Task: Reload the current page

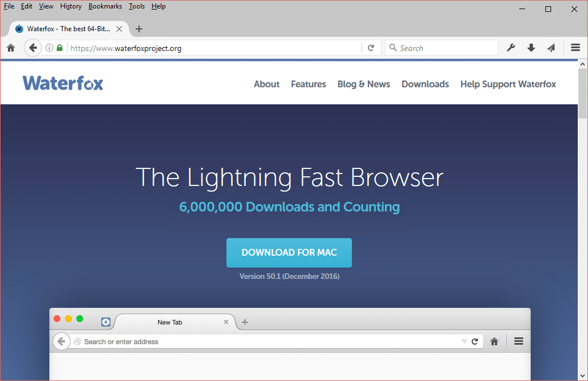Action: [x=371, y=48]
